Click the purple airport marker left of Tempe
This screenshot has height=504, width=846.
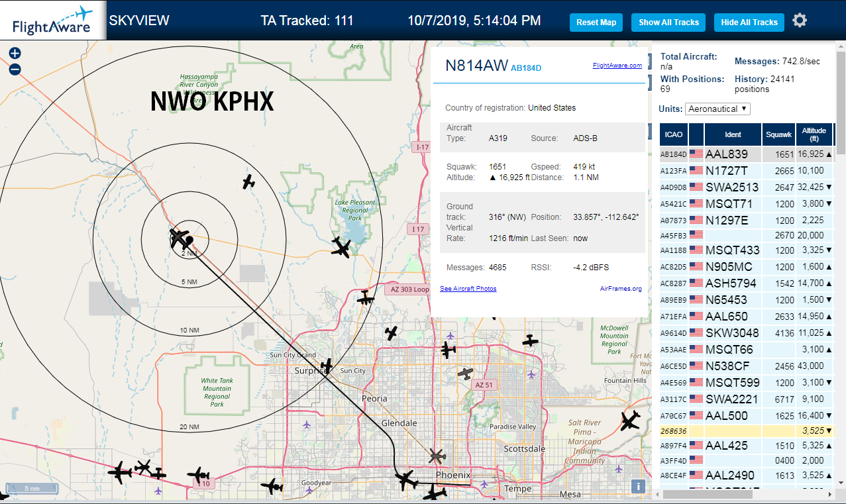(485, 484)
